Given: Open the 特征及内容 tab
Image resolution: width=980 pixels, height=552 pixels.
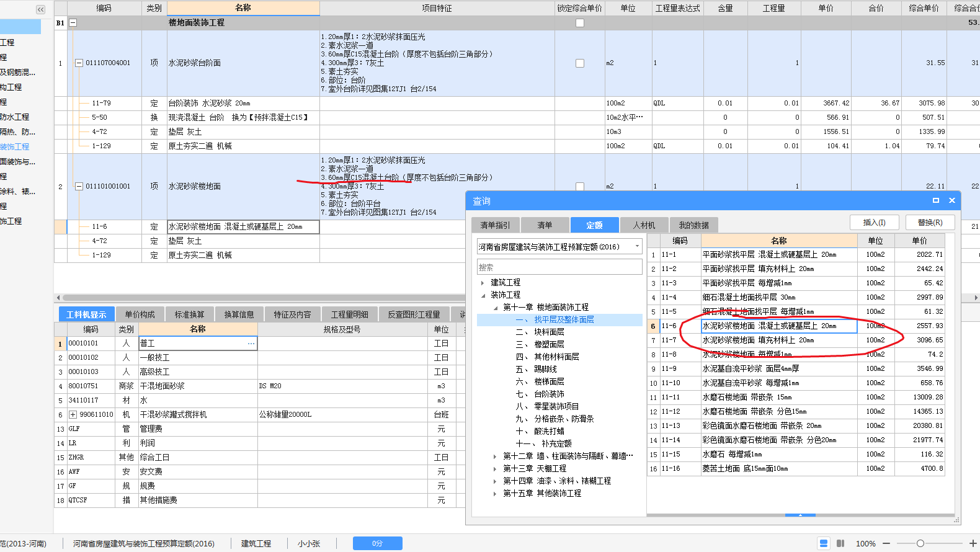Looking at the screenshot, I should [x=292, y=314].
